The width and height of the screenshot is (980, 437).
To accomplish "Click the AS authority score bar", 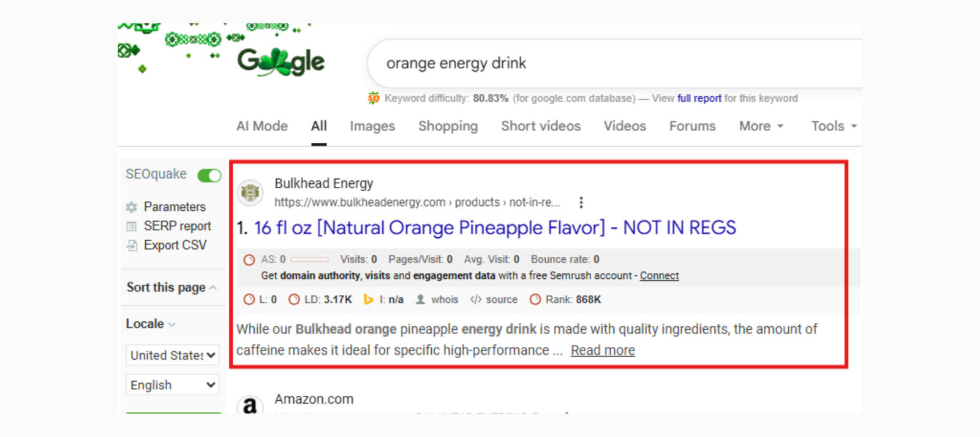I will coord(309,259).
